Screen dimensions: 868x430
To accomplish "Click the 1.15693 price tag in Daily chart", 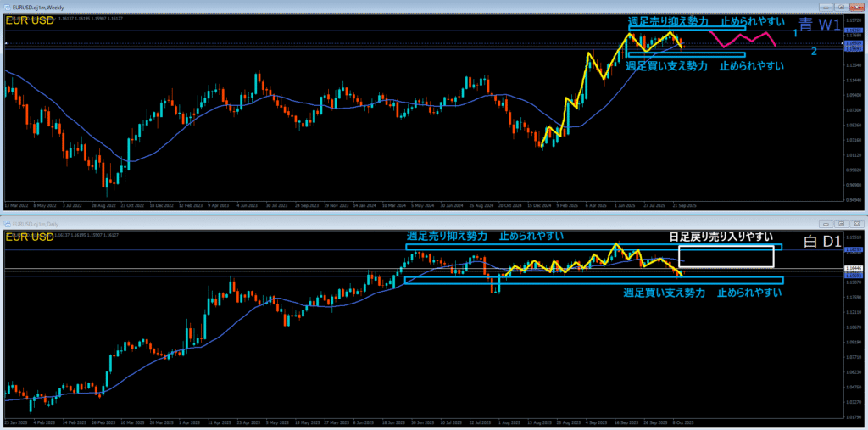I will pos(852,276).
